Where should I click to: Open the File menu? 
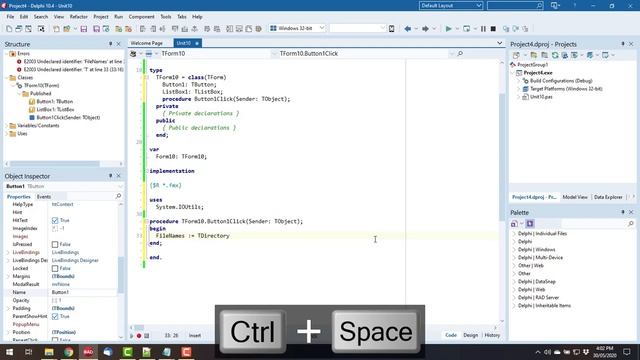click(10, 17)
